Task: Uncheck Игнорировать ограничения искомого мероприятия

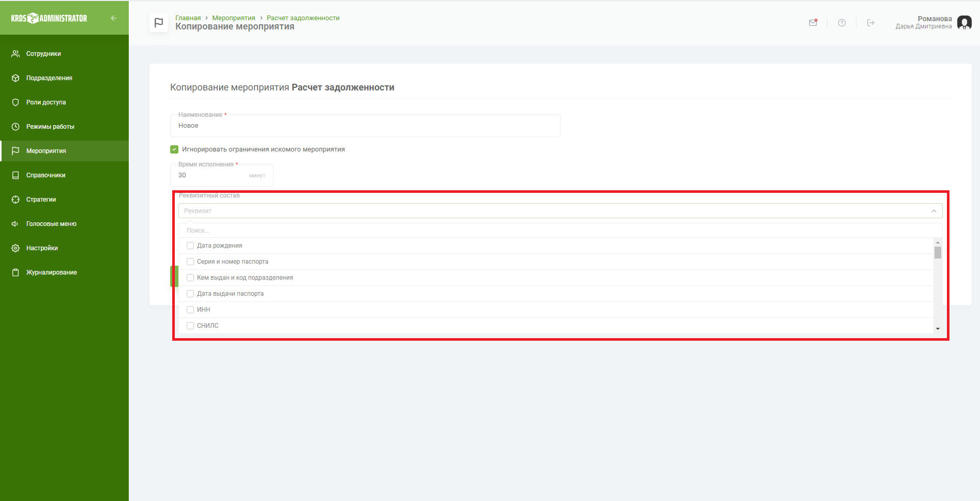Action: (174, 149)
